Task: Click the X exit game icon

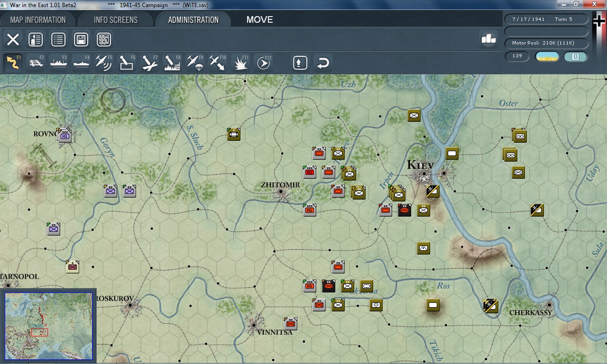Action: [13, 39]
